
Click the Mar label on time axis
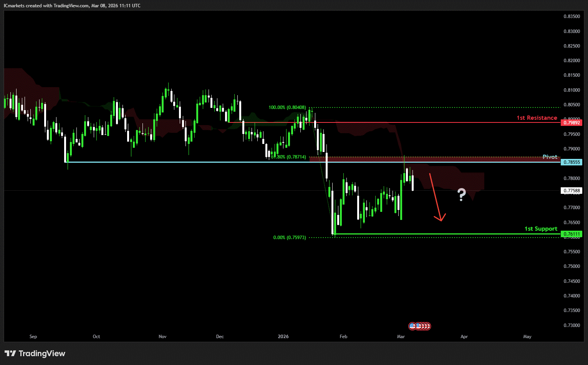pyautogui.click(x=401, y=337)
